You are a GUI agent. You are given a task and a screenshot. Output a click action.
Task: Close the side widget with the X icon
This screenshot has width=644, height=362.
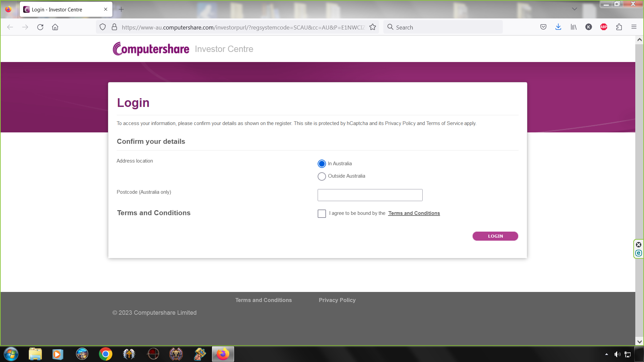point(639,245)
